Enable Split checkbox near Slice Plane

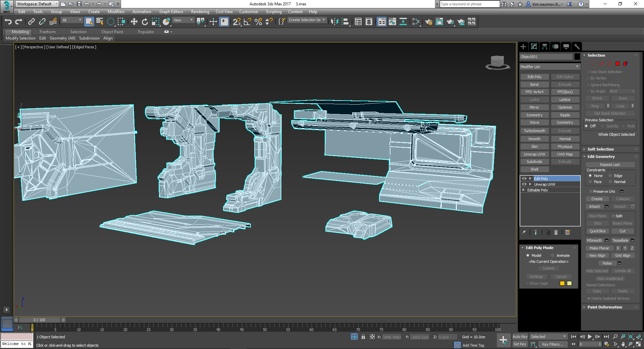(x=613, y=216)
